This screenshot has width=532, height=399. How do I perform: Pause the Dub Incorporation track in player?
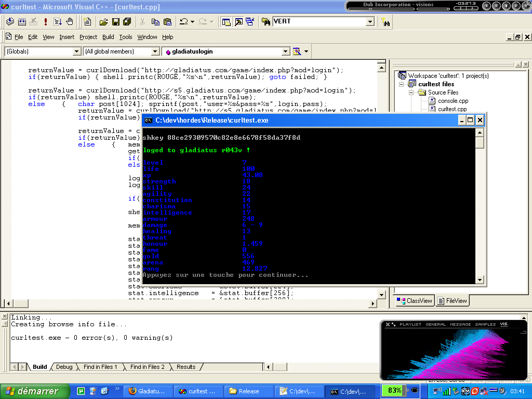click(496, 6)
